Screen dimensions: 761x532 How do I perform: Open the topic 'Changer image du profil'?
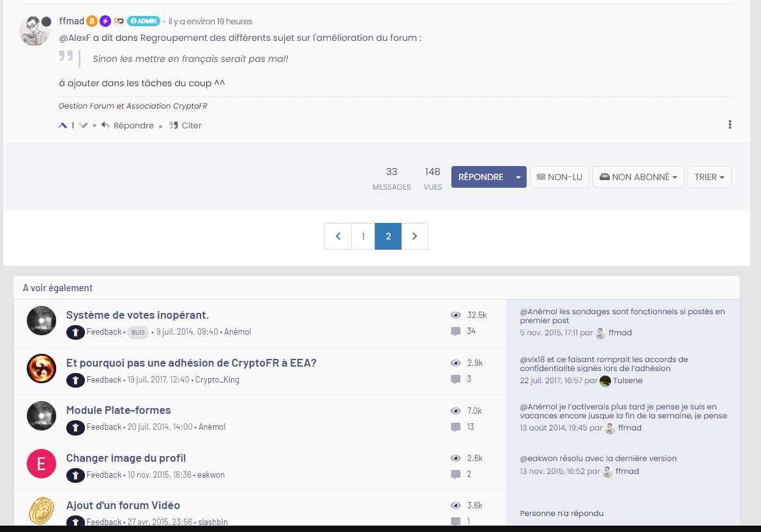coord(126,457)
